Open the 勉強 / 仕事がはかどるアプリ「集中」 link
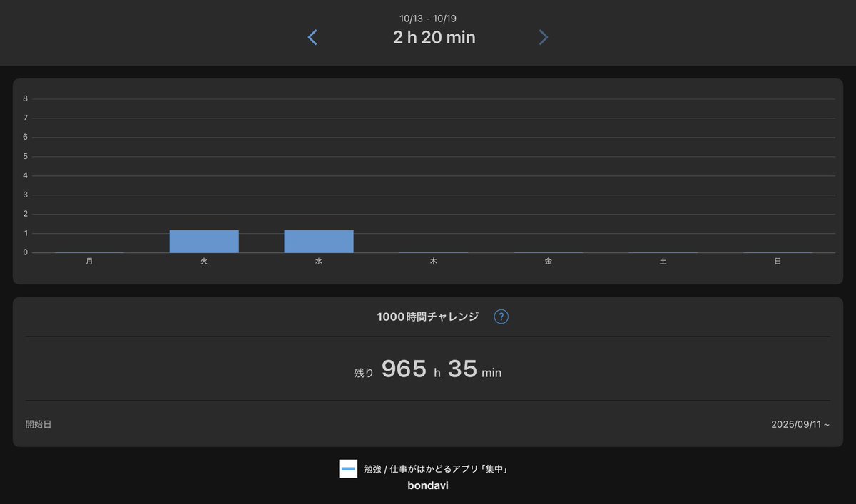 click(435, 469)
